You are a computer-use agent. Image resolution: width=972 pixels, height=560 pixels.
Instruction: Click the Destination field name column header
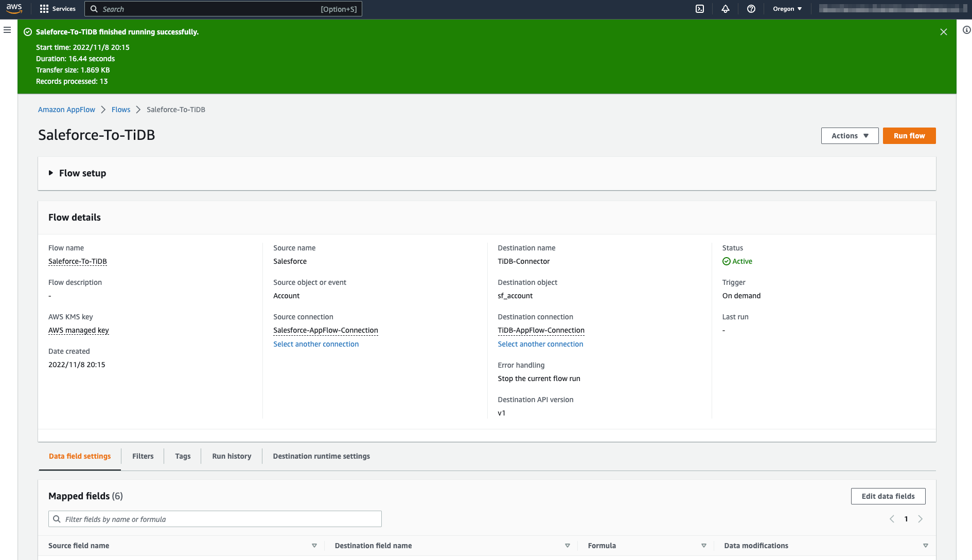[x=373, y=546]
